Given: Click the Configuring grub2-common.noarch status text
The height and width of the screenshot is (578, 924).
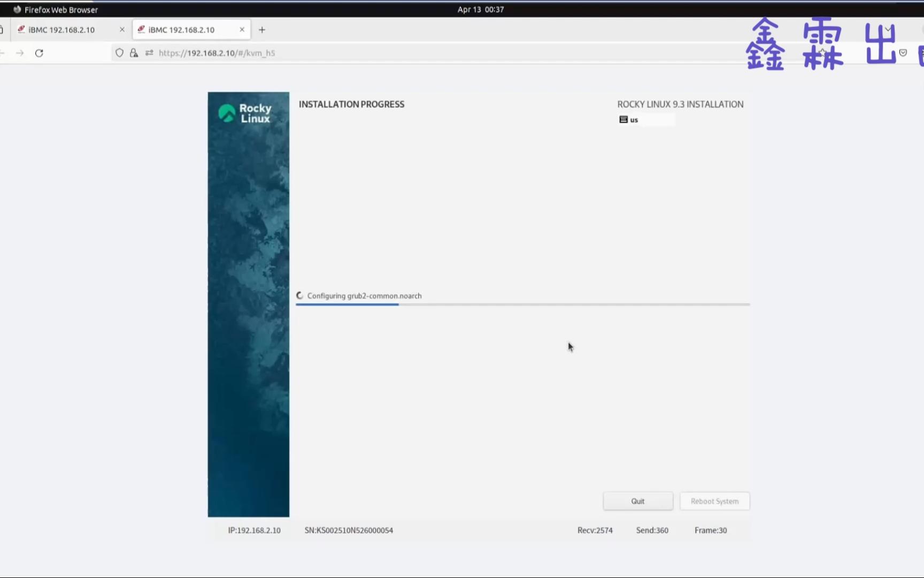Looking at the screenshot, I should (x=364, y=296).
